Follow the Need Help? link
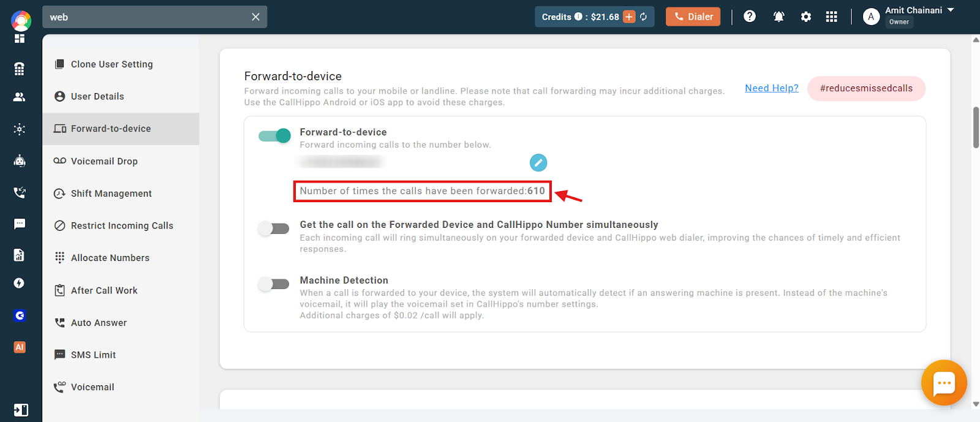 click(x=772, y=88)
